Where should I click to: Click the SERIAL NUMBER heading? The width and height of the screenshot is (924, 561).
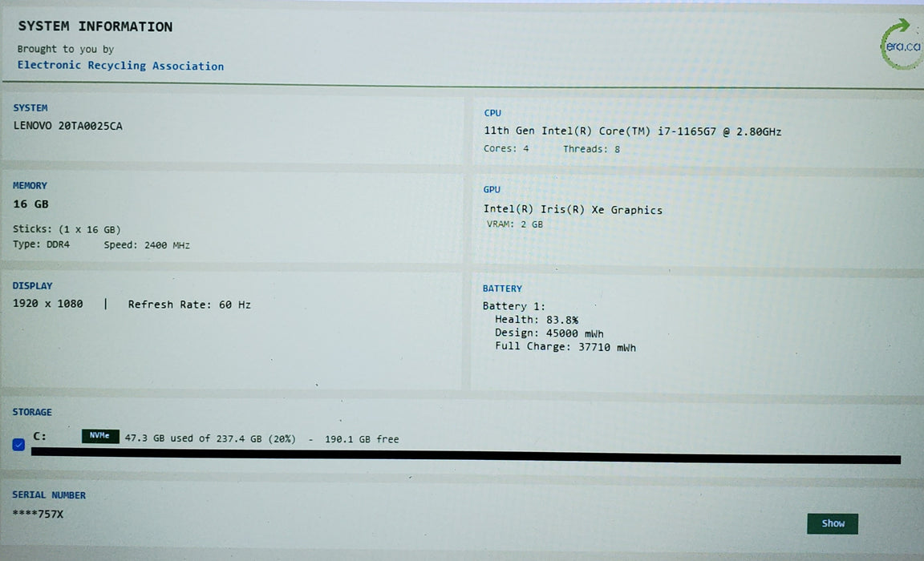(49, 495)
